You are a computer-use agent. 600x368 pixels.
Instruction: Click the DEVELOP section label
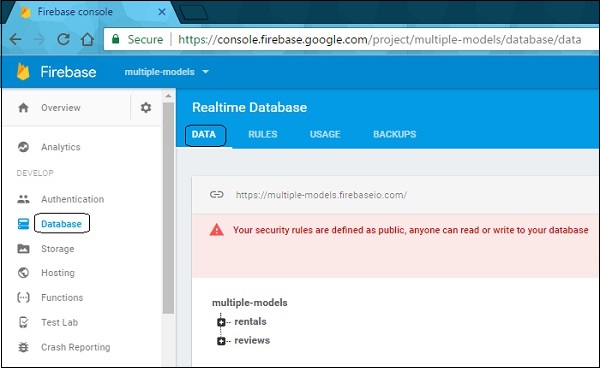pyautogui.click(x=35, y=173)
